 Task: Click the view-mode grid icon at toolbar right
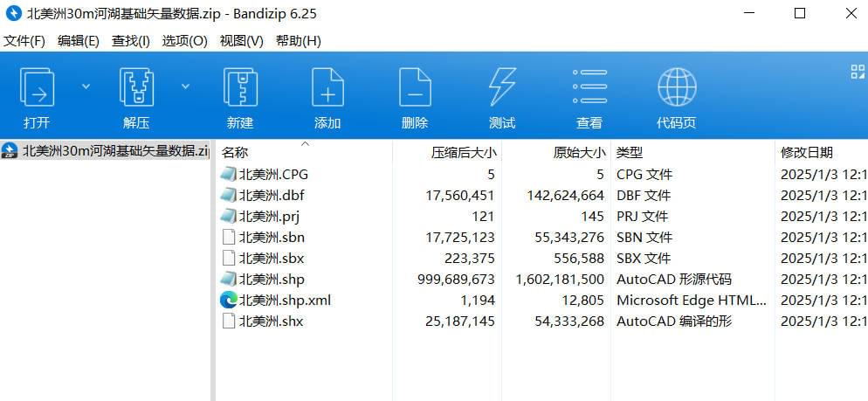click(x=858, y=72)
